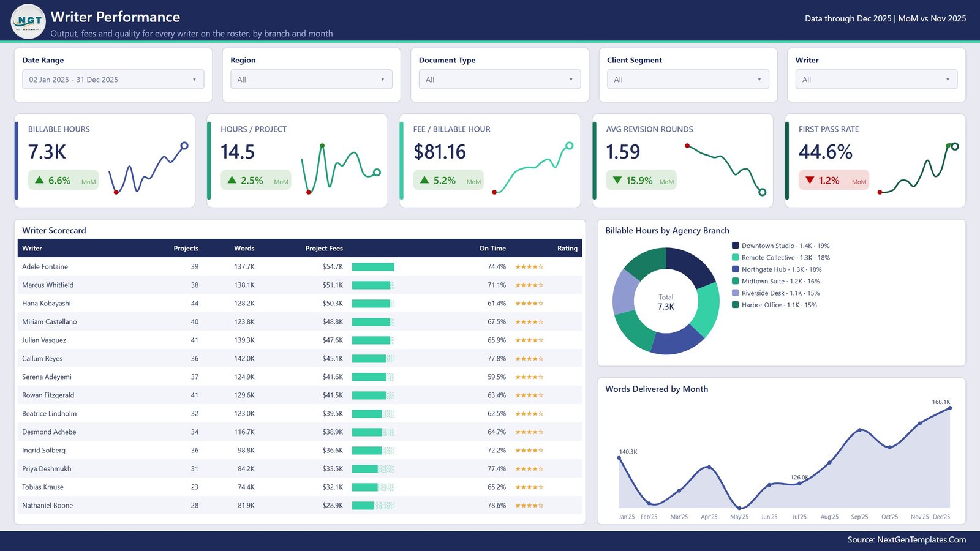Open the Date Range dropdown
Viewport: 980px width, 551px height.
(x=113, y=80)
